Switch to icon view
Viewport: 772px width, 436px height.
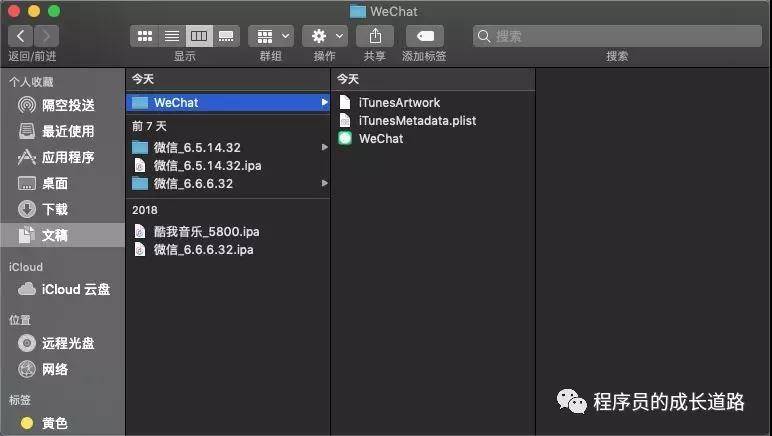(144, 36)
